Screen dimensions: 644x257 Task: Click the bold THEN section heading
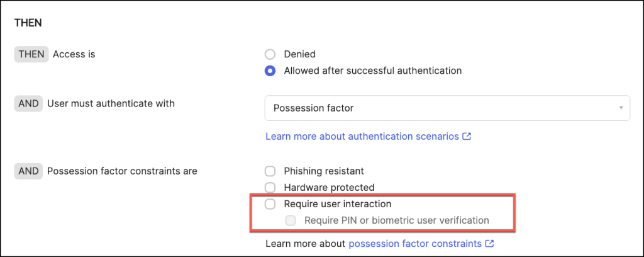tap(28, 23)
